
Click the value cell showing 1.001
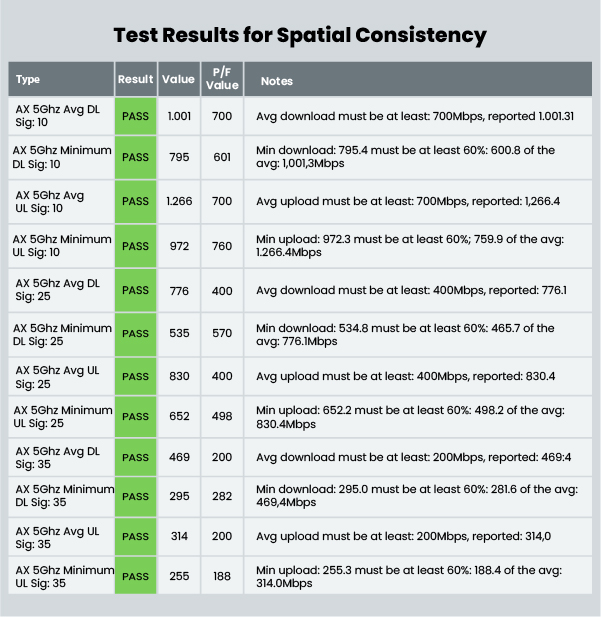pyautogui.click(x=179, y=116)
